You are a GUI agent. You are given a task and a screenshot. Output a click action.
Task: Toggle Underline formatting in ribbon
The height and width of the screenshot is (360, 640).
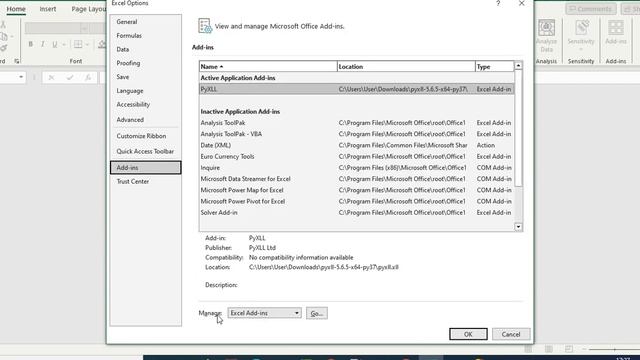click(55, 44)
